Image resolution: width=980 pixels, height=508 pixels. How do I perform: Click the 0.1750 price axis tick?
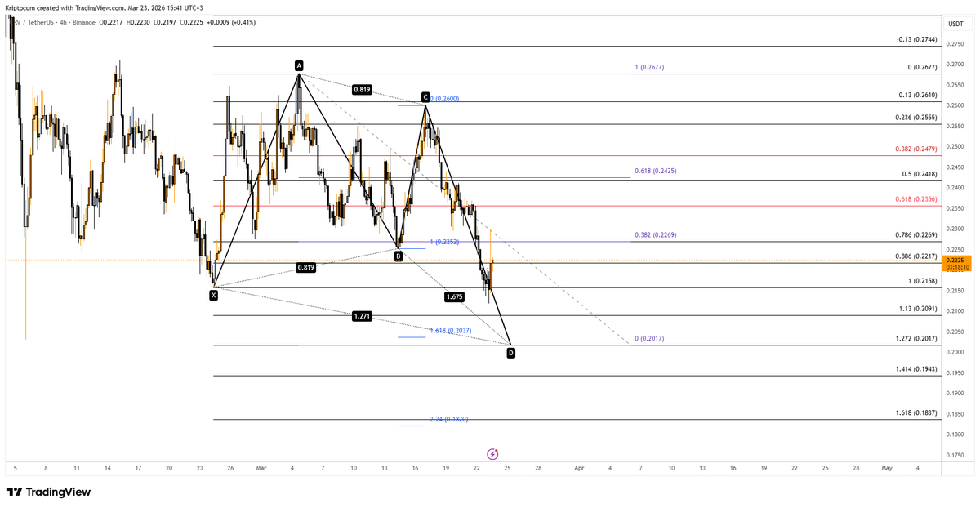[x=957, y=456]
